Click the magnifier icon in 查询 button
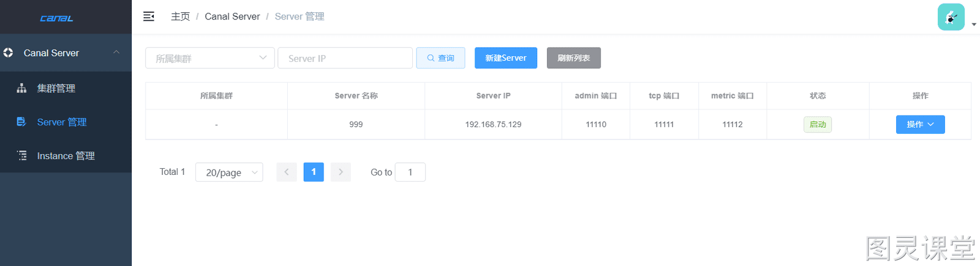The height and width of the screenshot is (266, 980). pyautogui.click(x=431, y=58)
